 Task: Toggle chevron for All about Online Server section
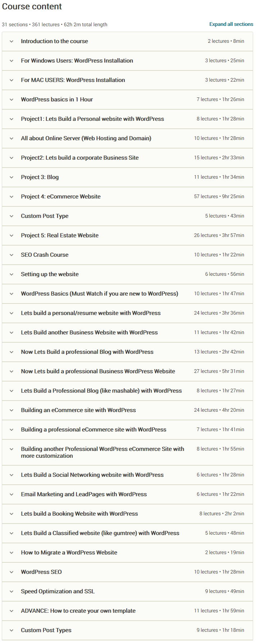pyautogui.click(x=11, y=138)
